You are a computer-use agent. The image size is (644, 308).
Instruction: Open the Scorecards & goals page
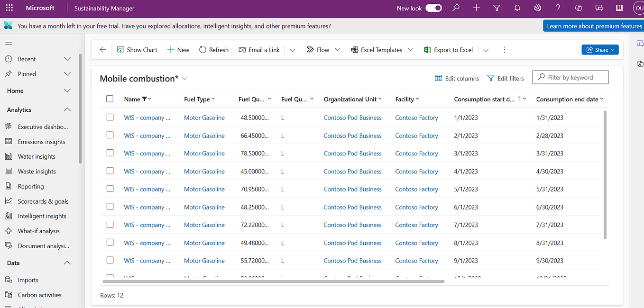tap(42, 201)
